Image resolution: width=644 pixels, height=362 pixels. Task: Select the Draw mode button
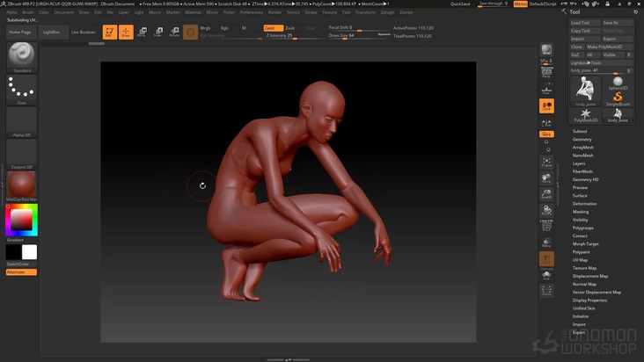coord(126,33)
